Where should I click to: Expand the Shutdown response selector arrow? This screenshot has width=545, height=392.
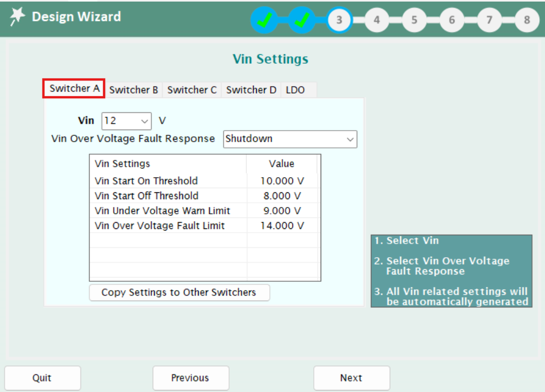(x=350, y=139)
